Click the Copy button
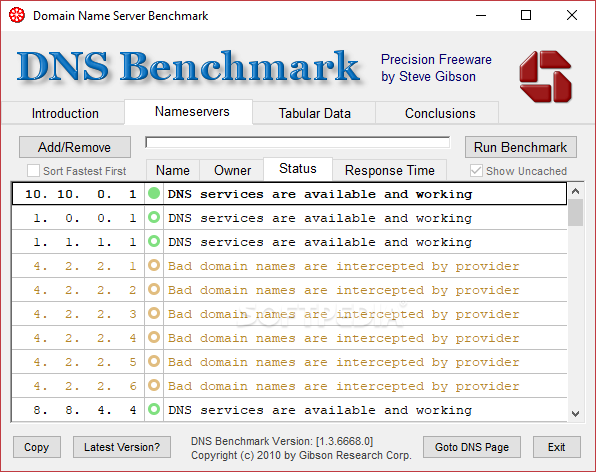Image resolution: width=596 pixels, height=472 pixels. tap(37, 447)
